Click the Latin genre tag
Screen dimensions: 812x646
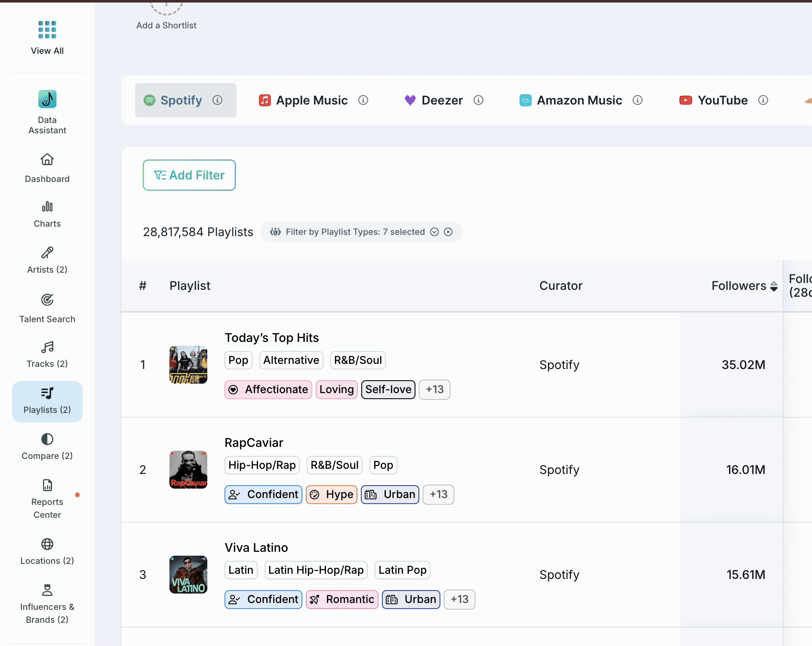click(241, 570)
